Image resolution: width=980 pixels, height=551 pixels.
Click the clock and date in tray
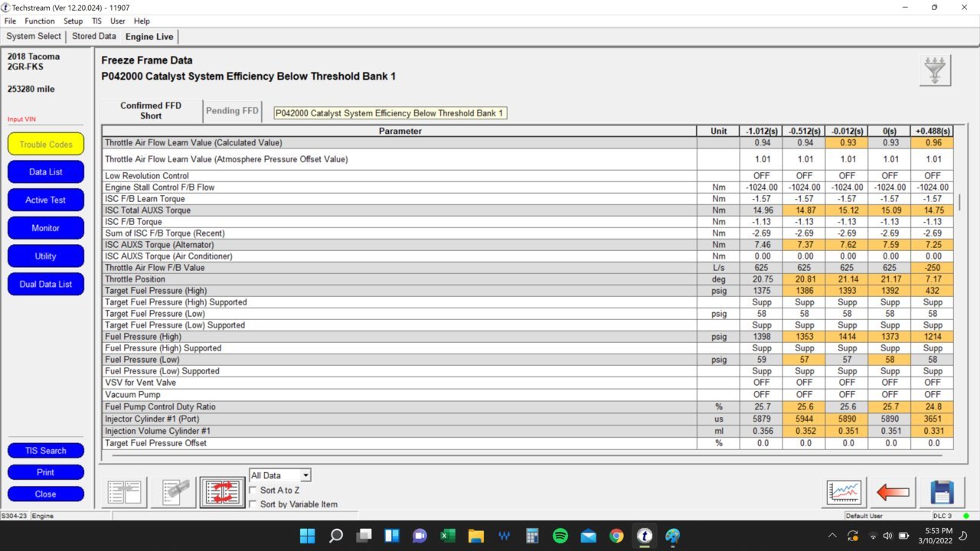point(937,536)
